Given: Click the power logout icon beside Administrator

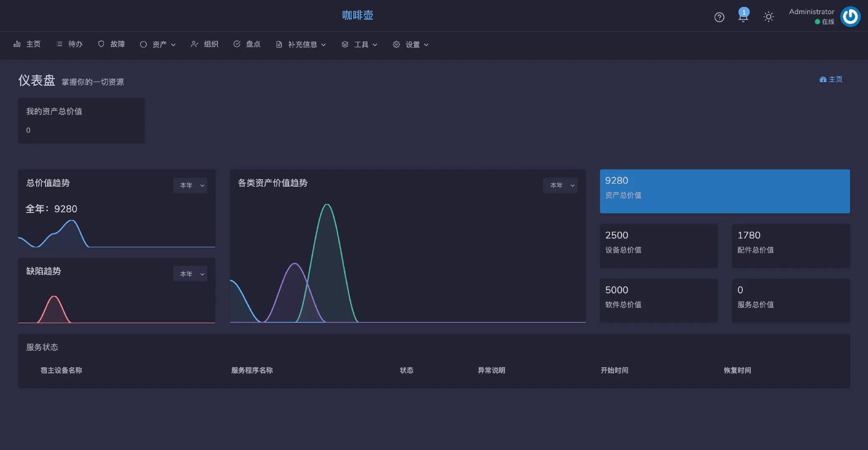Looking at the screenshot, I should [x=850, y=17].
